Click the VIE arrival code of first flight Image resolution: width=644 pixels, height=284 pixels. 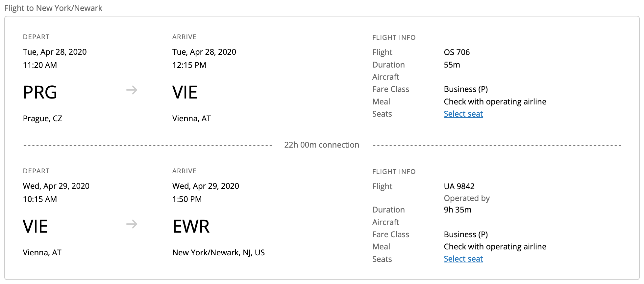(x=185, y=92)
